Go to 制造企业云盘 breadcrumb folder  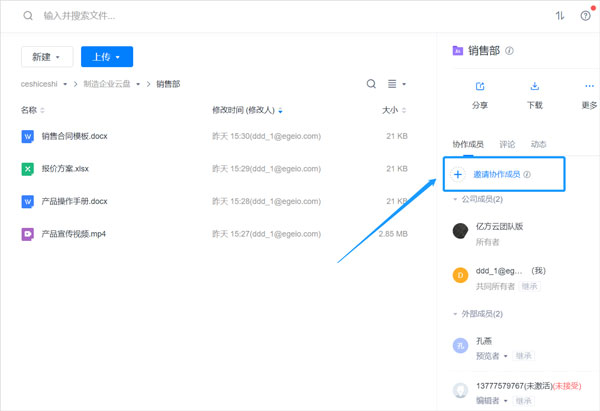tap(107, 84)
